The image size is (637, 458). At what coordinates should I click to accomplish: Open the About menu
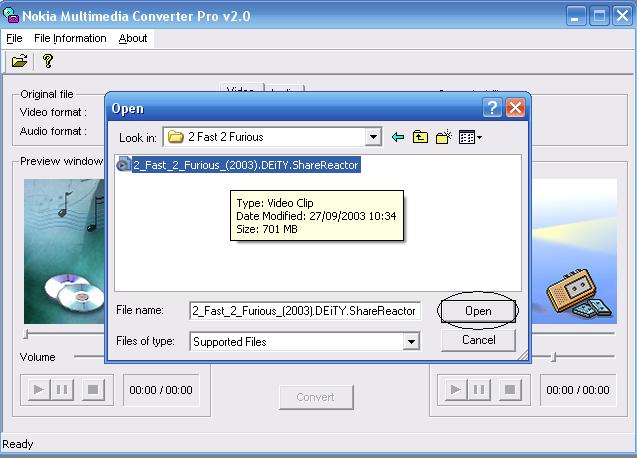pyautogui.click(x=133, y=38)
